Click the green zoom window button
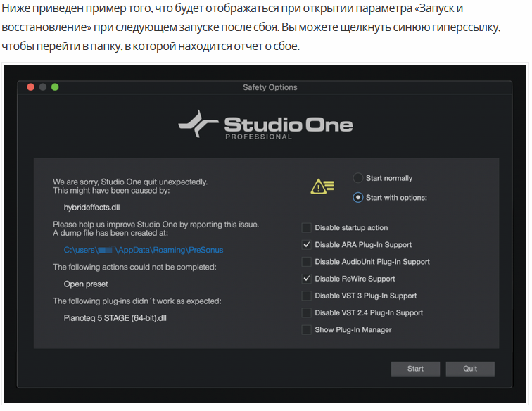 [55, 87]
